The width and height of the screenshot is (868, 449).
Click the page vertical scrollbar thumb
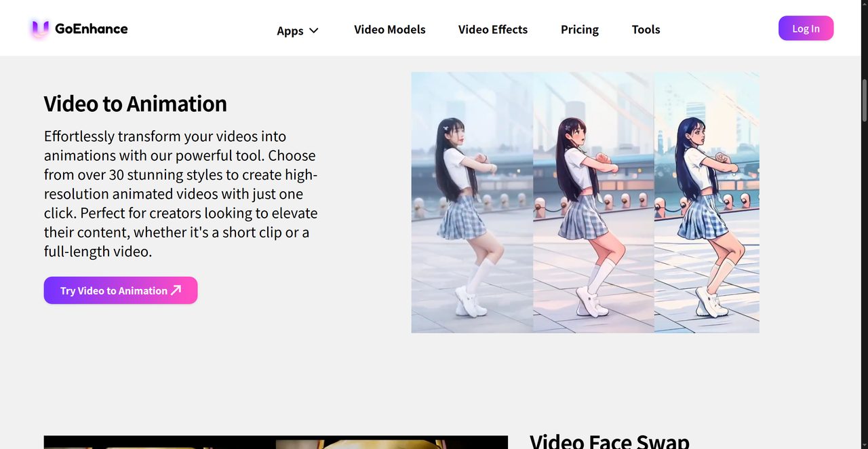click(x=864, y=100)
